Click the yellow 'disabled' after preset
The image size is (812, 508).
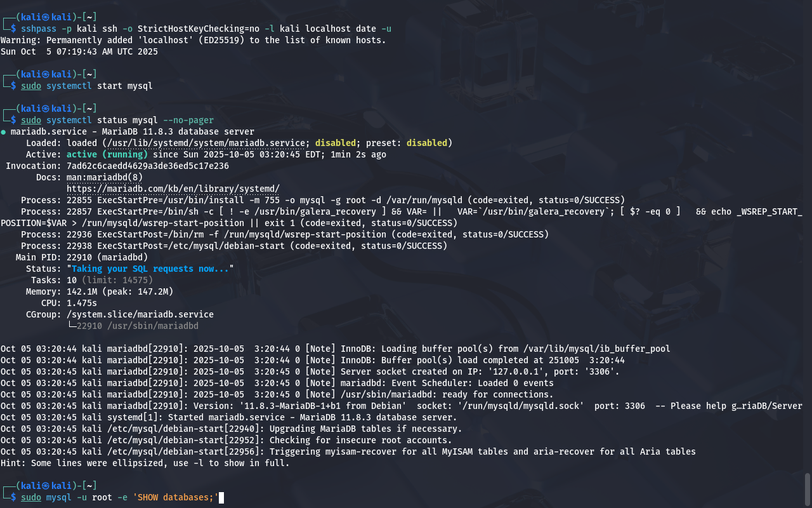426,143
